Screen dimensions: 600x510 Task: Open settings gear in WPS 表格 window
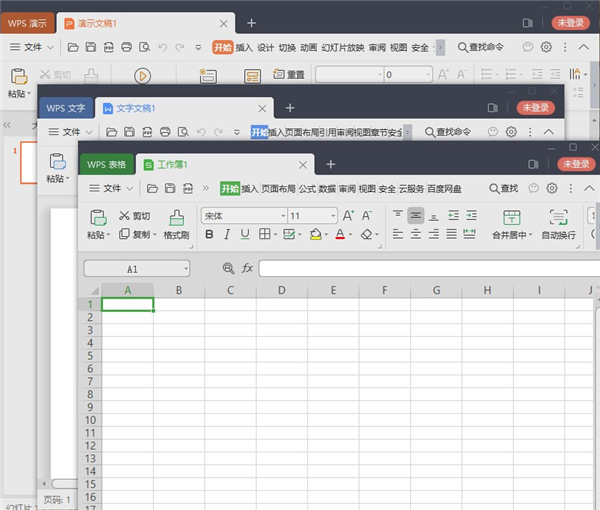pyautogui.click(x=552, y=188)
